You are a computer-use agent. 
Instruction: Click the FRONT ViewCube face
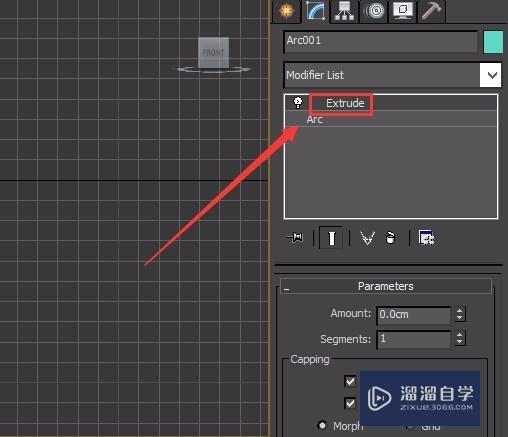tap(213, 53)
